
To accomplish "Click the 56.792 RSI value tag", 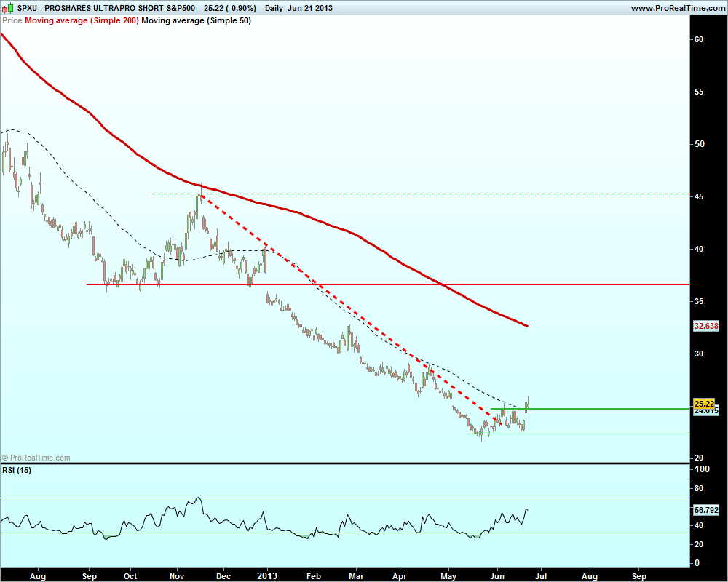I will pyautogui.click(x=705, y=510).
